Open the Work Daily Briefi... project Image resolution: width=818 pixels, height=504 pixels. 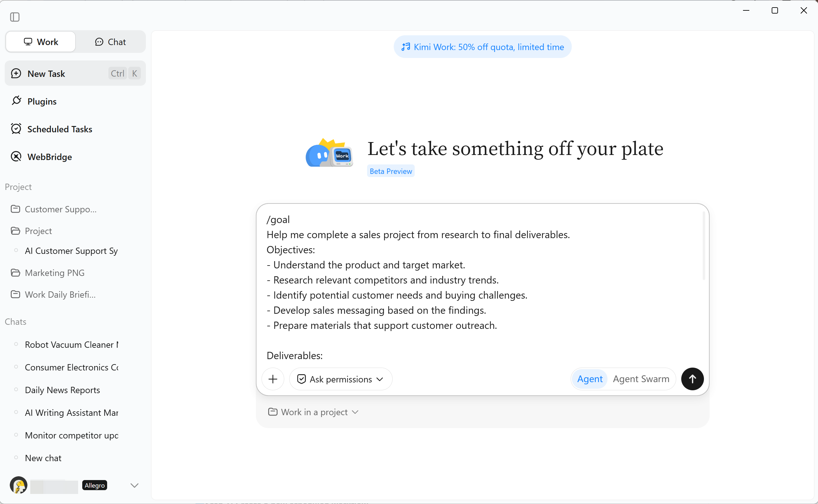(x=75, y=294)
